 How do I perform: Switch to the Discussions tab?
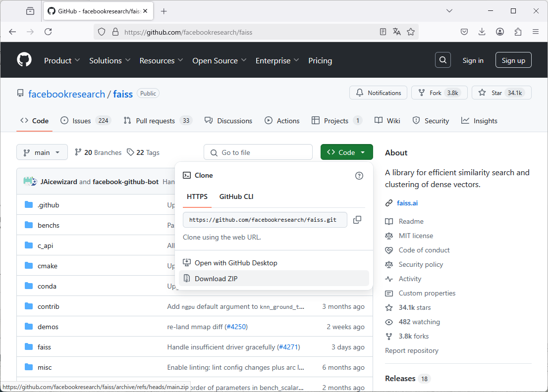coord(228,120)
